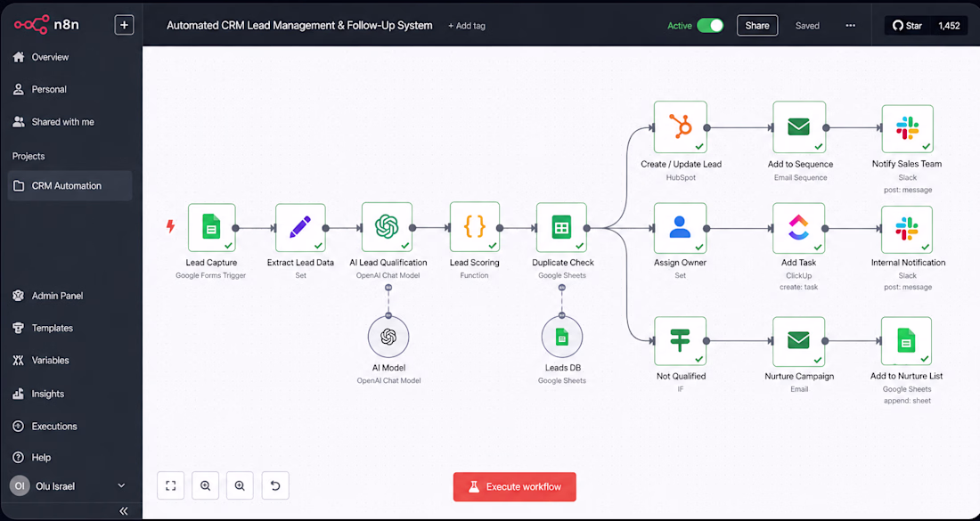Expand the Olu Israel user menu chevron
Screen dimensions: 980x521
[x=121, y=485]
